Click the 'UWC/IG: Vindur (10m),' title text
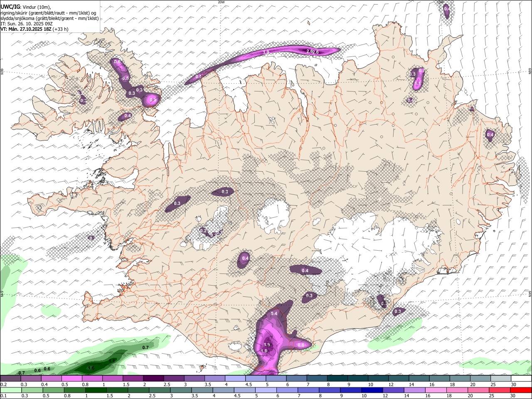Viewport: 532px width, 399px height. coord(26,7)
